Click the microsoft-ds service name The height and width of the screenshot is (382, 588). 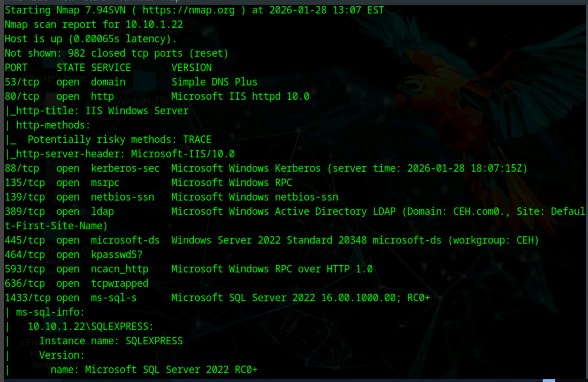(x=125, y=240)
